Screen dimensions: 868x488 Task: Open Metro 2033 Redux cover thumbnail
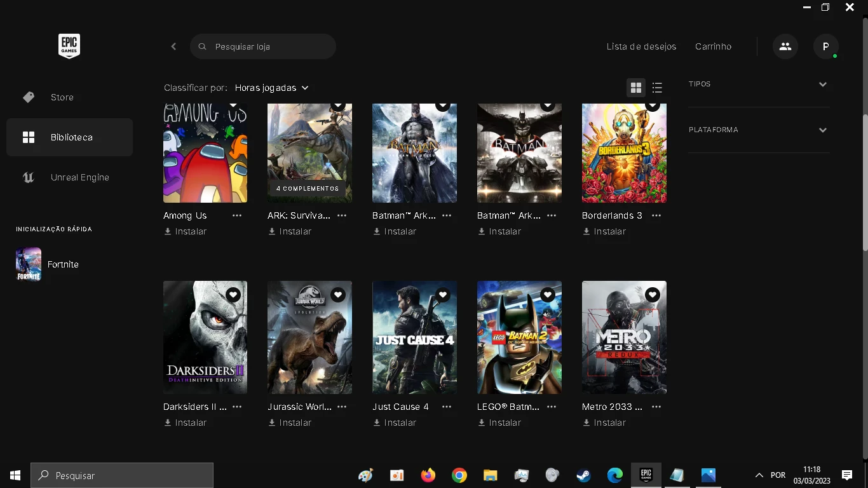(624, 337)
